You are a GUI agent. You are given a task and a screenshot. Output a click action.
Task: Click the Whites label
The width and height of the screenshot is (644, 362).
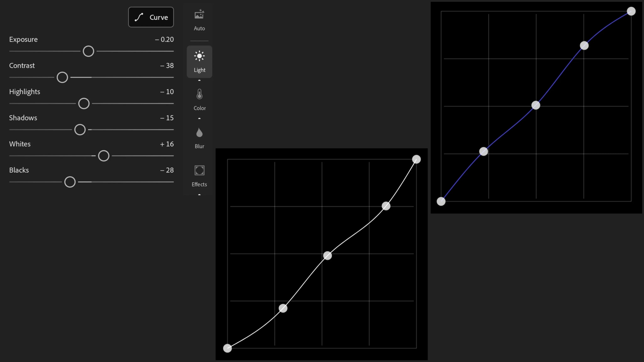point(20,144)
